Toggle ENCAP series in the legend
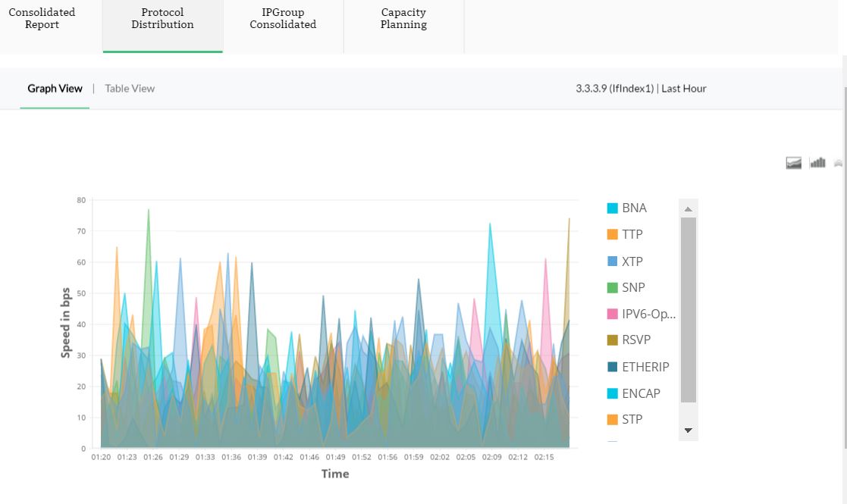Image resolution: width=847 pixels, height=504 pixels. pyautogui.click(x=641, y=393)
